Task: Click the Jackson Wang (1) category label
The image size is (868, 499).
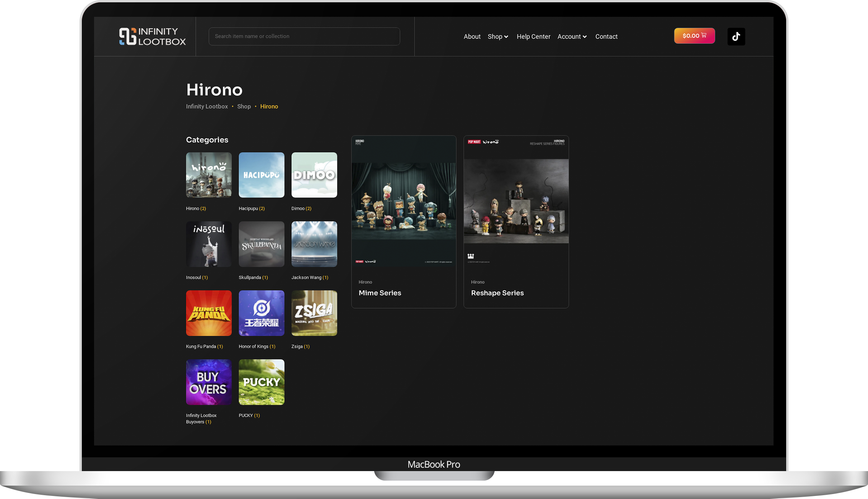Action: (310, 278)
